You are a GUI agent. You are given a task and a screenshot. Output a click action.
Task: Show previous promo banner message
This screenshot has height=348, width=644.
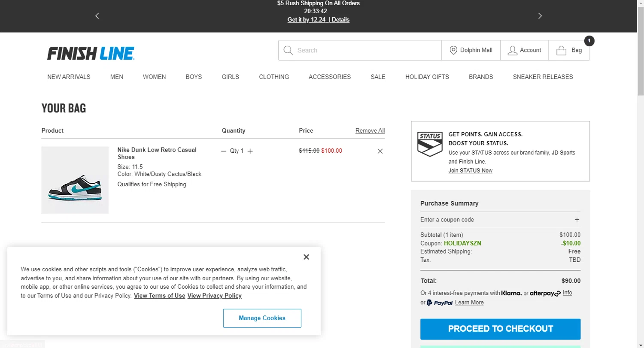97,16
